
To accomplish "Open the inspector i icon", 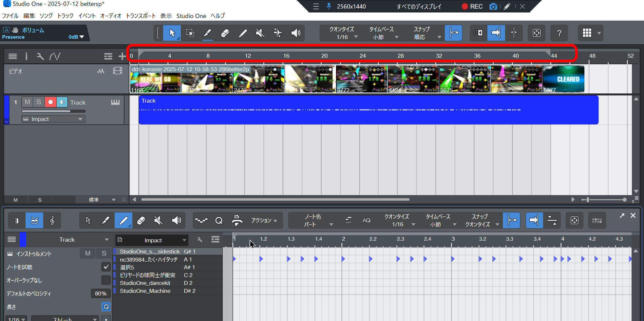I will click(x=26, y=56).
